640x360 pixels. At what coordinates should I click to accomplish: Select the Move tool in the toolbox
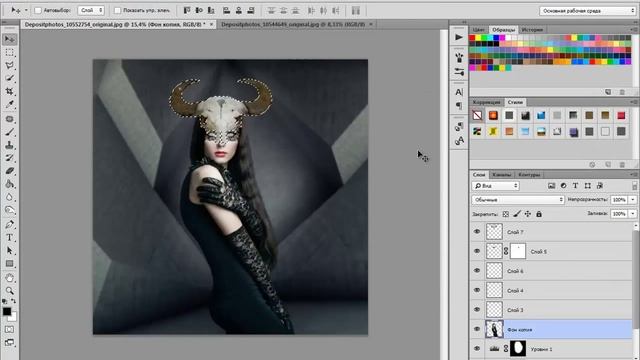(9, 39)
